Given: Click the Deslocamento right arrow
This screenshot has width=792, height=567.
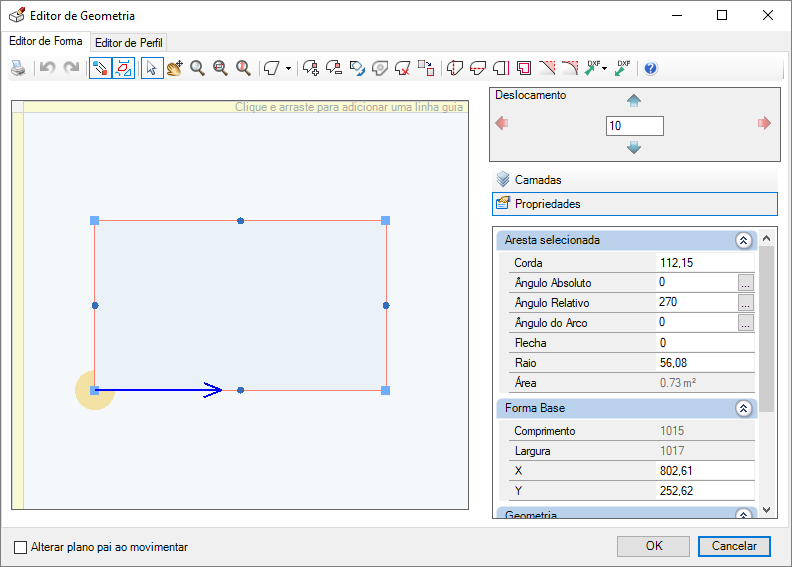Looking at the screenshot, I should [x=764, y=123].
